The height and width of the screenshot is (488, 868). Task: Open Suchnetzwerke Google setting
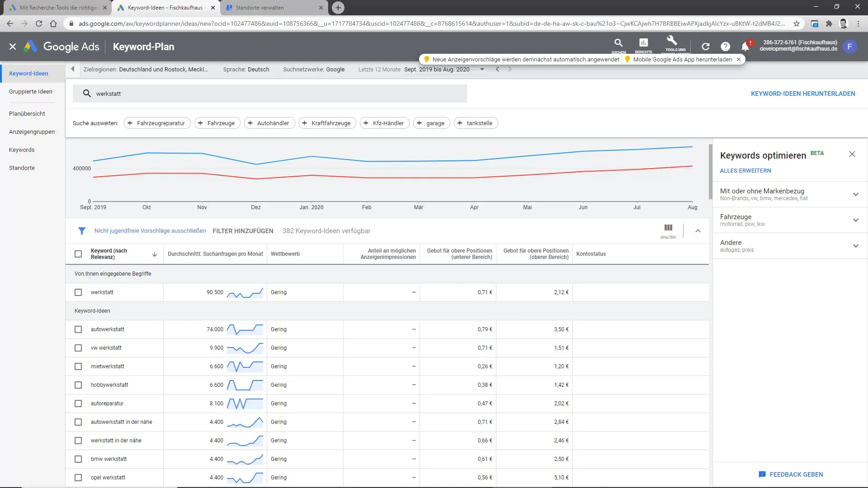coord(314,69)
